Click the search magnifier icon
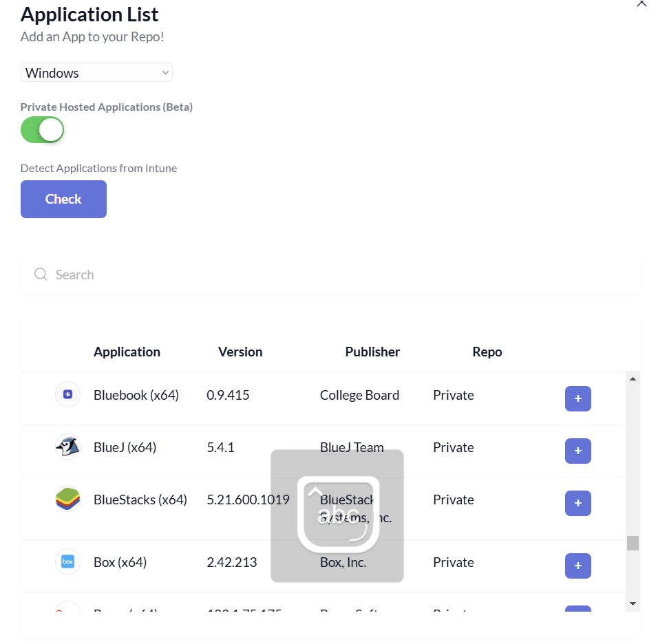Image resolution: width=658 pixels, height=644 pixels. (x=41, y=275)
